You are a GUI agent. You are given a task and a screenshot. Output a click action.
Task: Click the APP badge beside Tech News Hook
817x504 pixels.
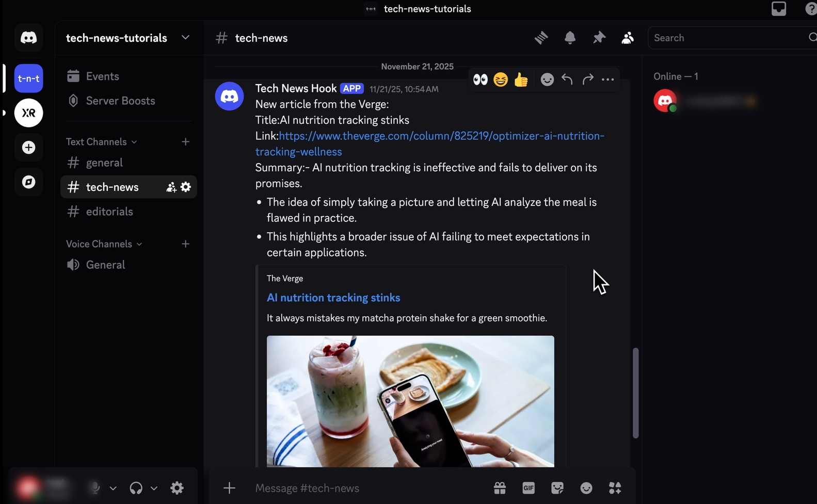[352, 89]
